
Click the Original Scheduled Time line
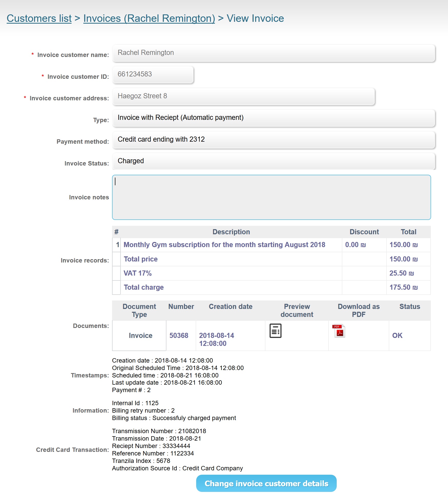point(178,368)
